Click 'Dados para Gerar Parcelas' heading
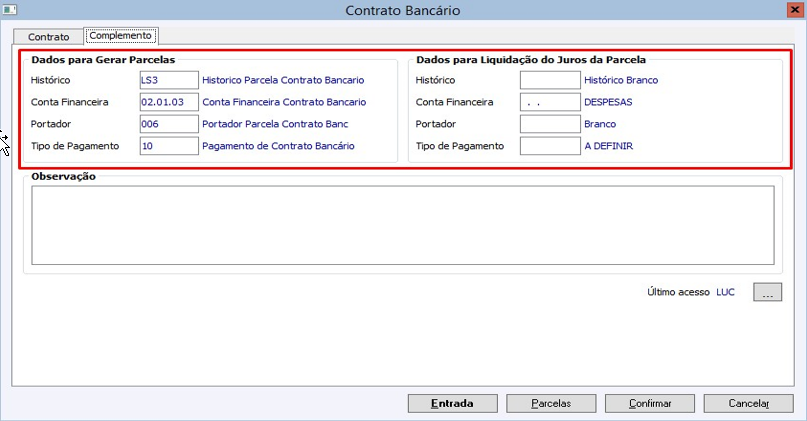 103,60
